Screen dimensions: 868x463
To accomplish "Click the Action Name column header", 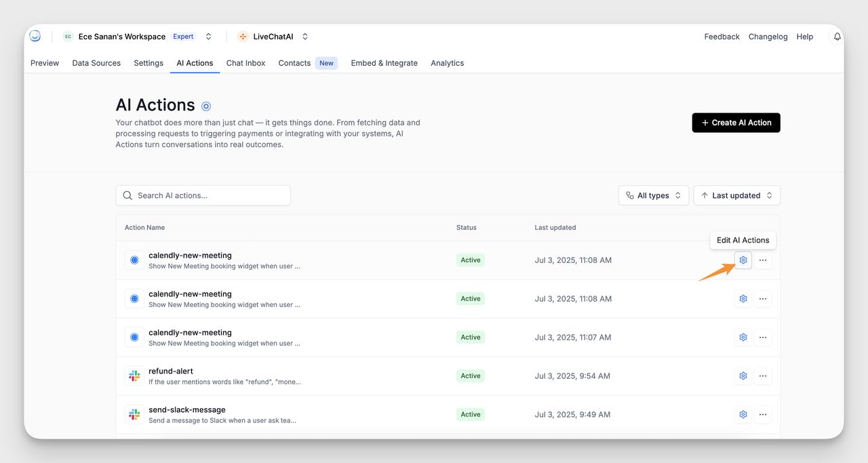I will pos(144,228).
